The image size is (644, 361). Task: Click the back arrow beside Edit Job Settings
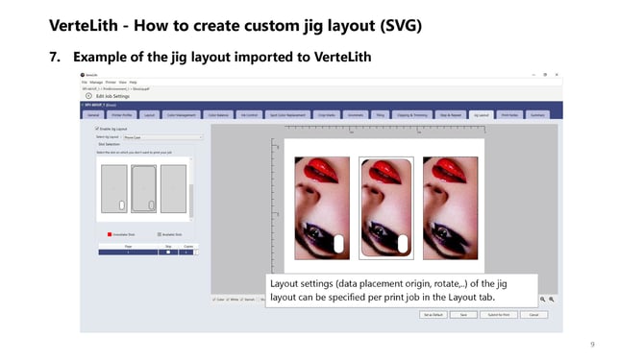coord(88,96)
